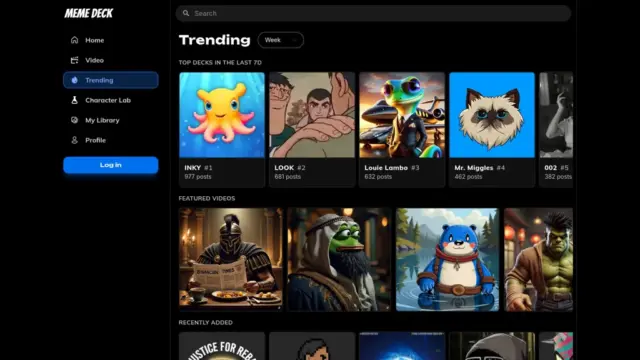Click the search magnifier icon

coord(186,13)
